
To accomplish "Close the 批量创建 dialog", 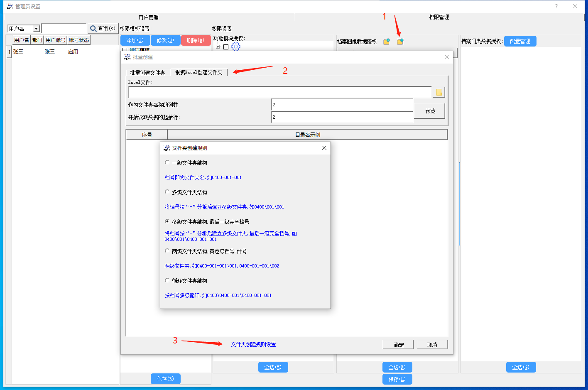I will [x=446, y=57].
